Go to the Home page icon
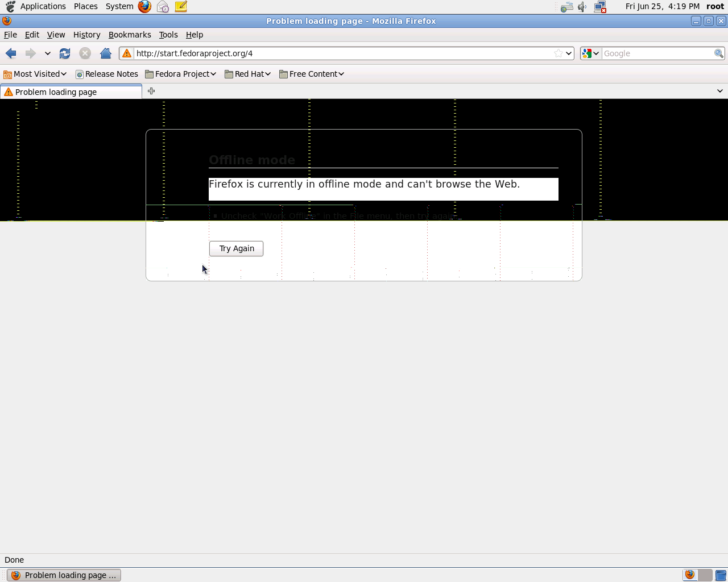The image size is (728, 582). pos(105,53)
